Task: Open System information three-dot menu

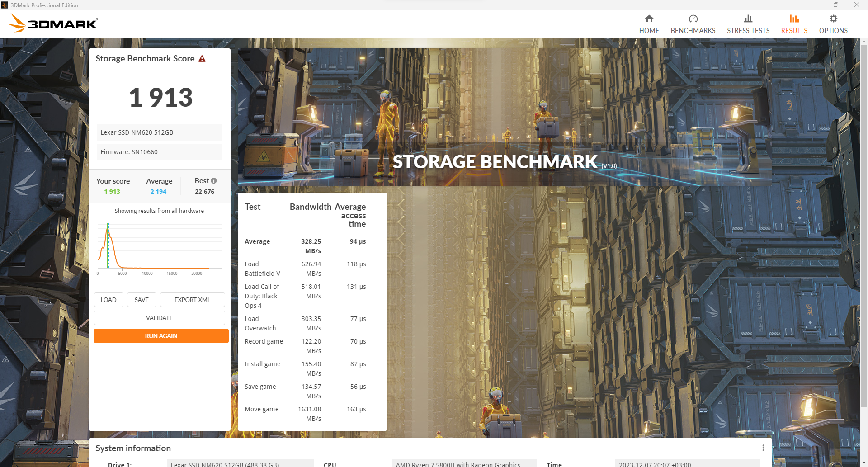Action: tap(763, 448)
